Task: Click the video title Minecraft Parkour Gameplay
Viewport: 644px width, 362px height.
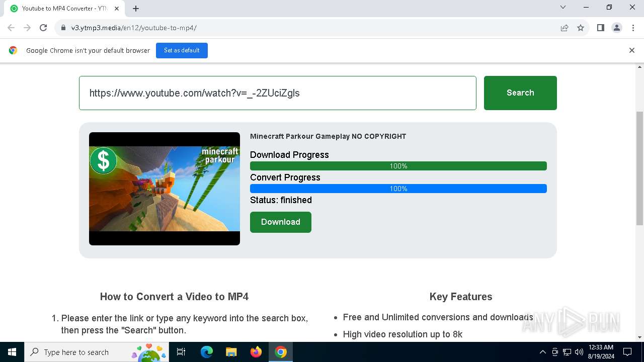Action: [328, 136]
